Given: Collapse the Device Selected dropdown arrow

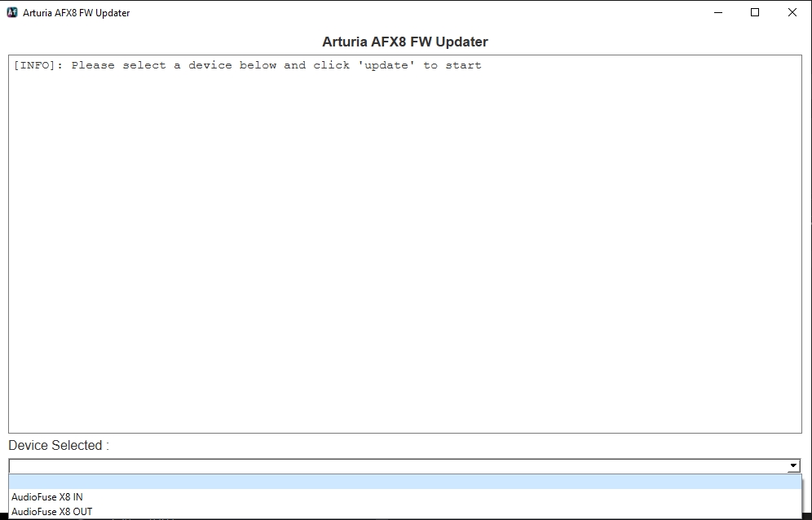Looking at the screenshot, I should 793,466.
